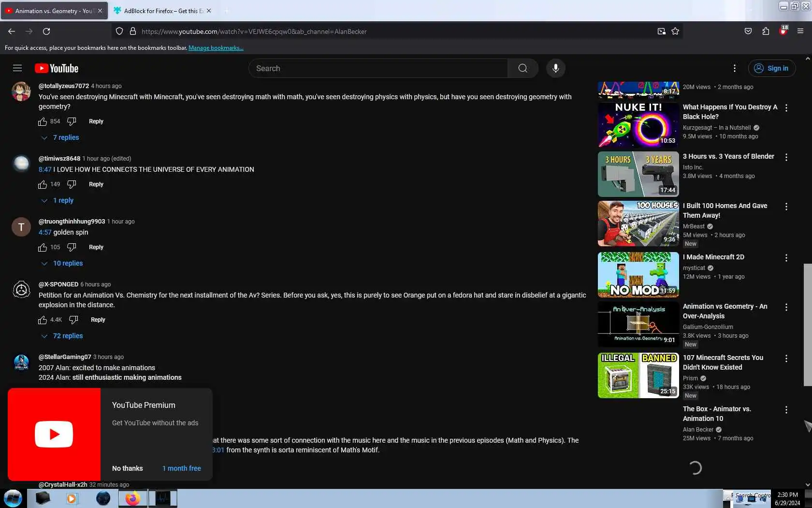
Task: Accept the 1 month free offer
Action: pyautogui.click(x=182, y=468)
